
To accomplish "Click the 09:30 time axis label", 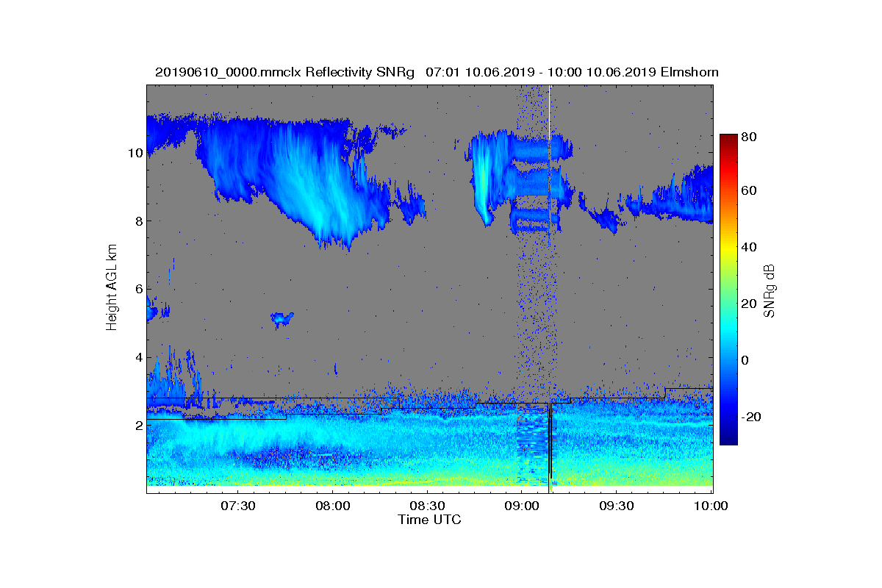I will (x=617, y=506).
